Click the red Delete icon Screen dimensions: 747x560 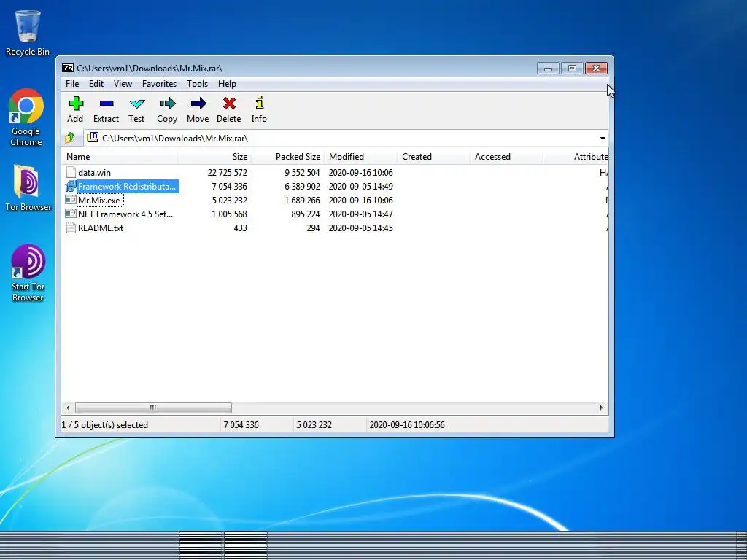click(229, 104)
